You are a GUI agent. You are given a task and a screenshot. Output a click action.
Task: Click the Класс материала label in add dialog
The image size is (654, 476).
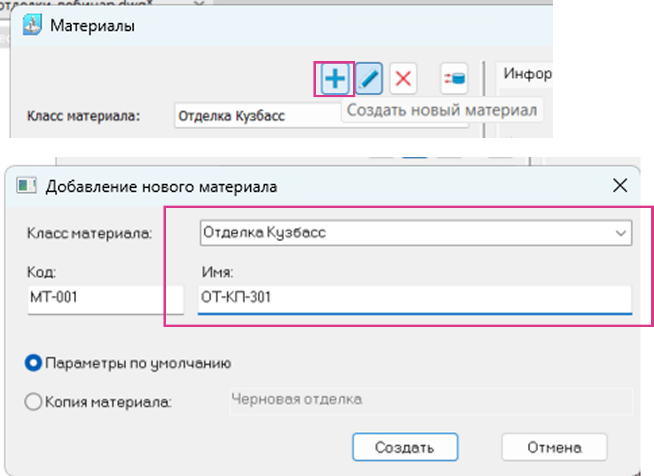[89, 233]
